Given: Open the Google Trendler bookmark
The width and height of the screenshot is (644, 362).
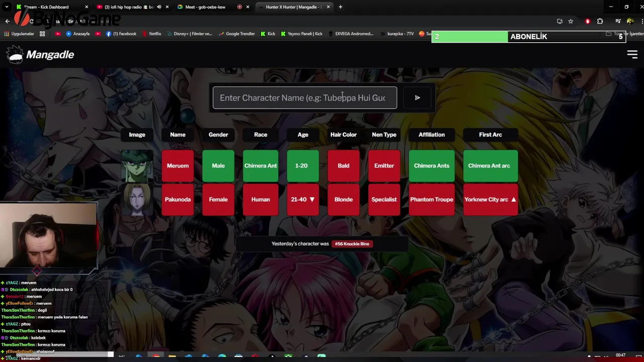Looking at the screenshot, I should pyautogui.click(x=236, y=34).
